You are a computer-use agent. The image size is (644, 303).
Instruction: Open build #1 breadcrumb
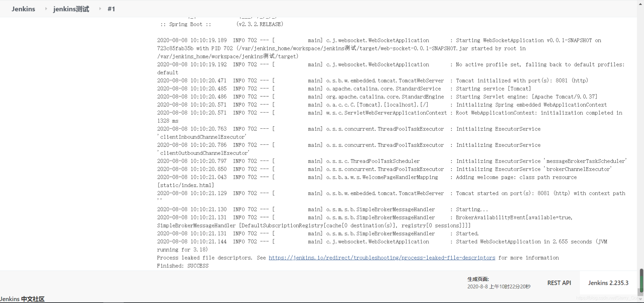coord(111,9)
